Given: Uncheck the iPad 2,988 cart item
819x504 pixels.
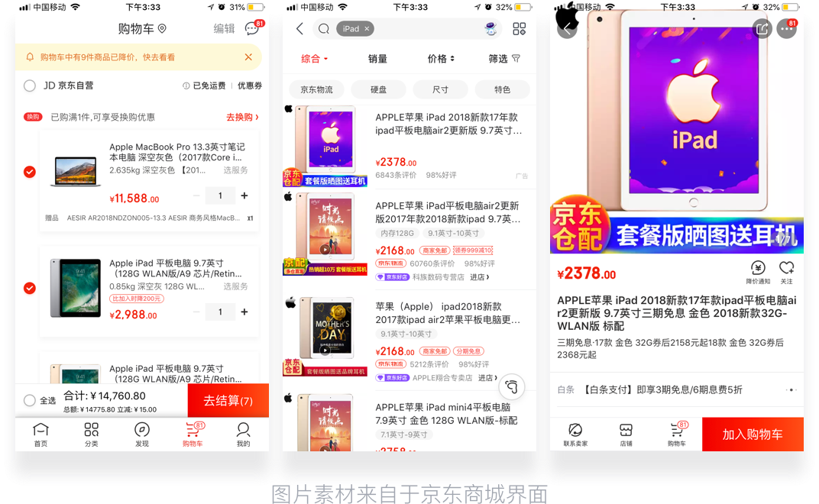Looking at the screenshot, I should [x=30, y=288].
